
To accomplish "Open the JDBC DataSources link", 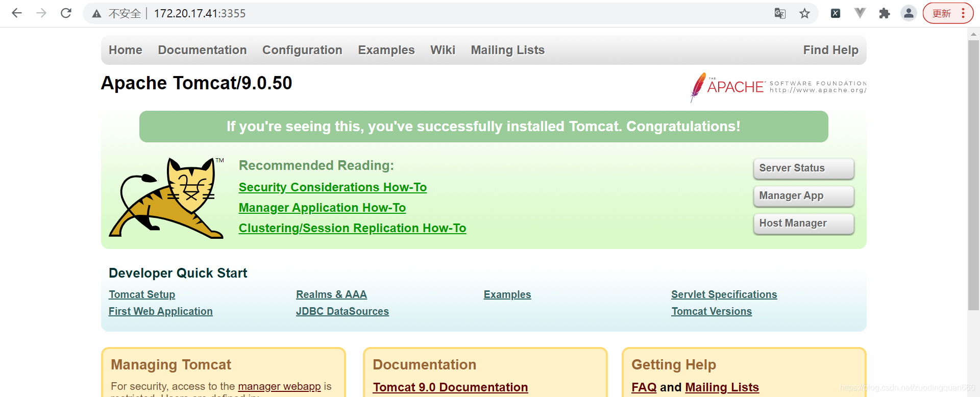I will coord(342,311).
